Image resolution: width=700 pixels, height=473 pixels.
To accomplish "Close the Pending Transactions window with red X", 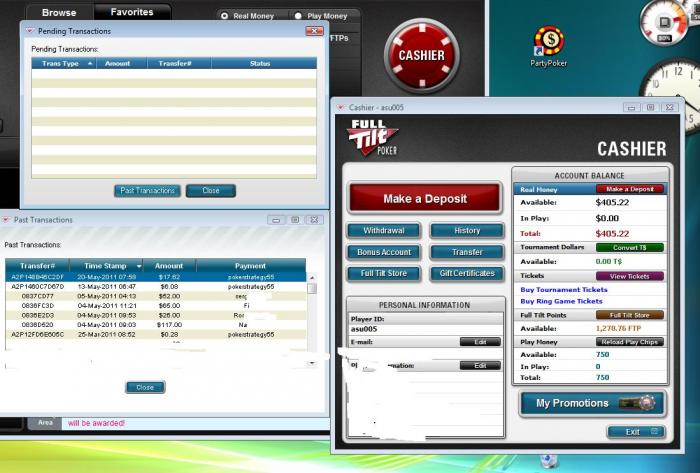I will [x=314, y=31].
